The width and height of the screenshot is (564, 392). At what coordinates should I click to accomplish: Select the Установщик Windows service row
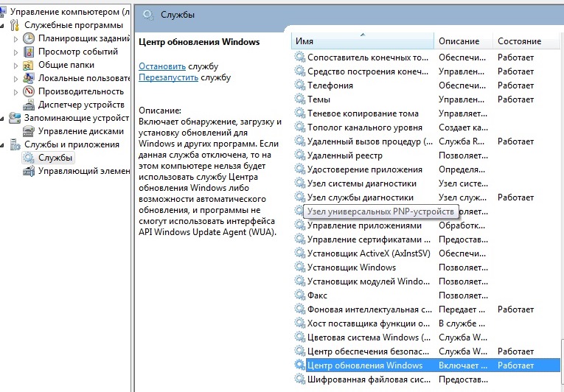pos(352,267)
